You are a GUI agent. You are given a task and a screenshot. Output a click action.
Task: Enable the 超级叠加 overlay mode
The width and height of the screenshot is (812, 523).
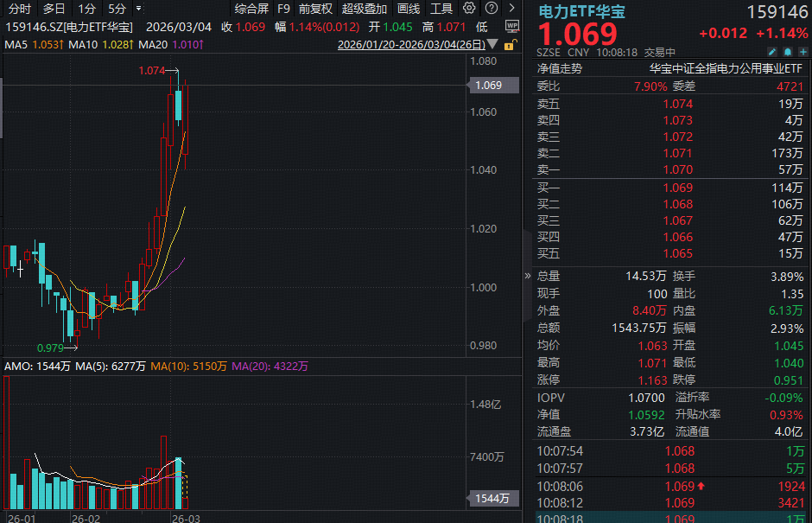pyautogui.click(x=363, y=8)
